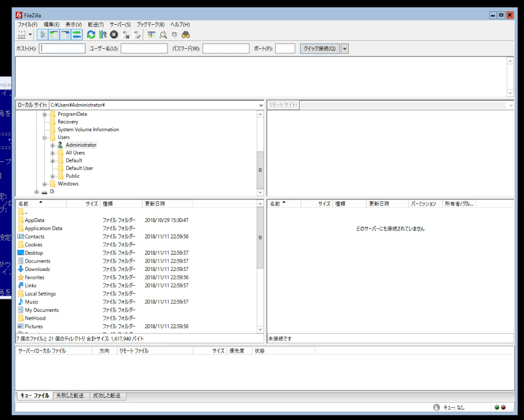
Task: Click the クイック接続(Q) button
Action: tap(320, 49)
